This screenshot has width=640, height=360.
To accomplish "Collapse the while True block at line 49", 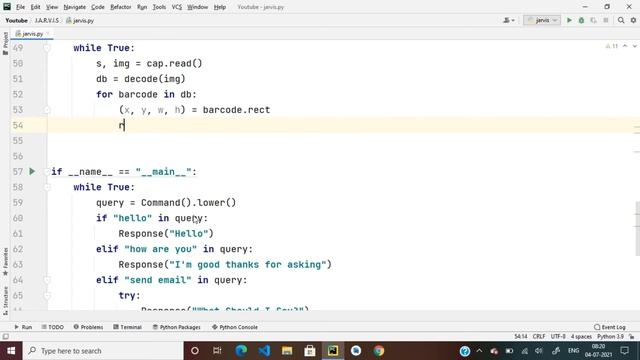I will [x=47, y=48].
